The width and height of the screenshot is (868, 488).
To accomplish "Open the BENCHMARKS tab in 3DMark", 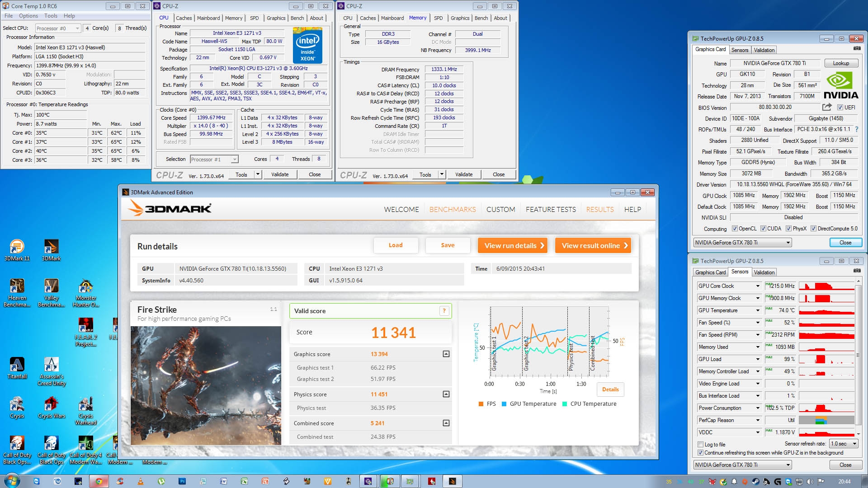I will click(x=453, y=210).
